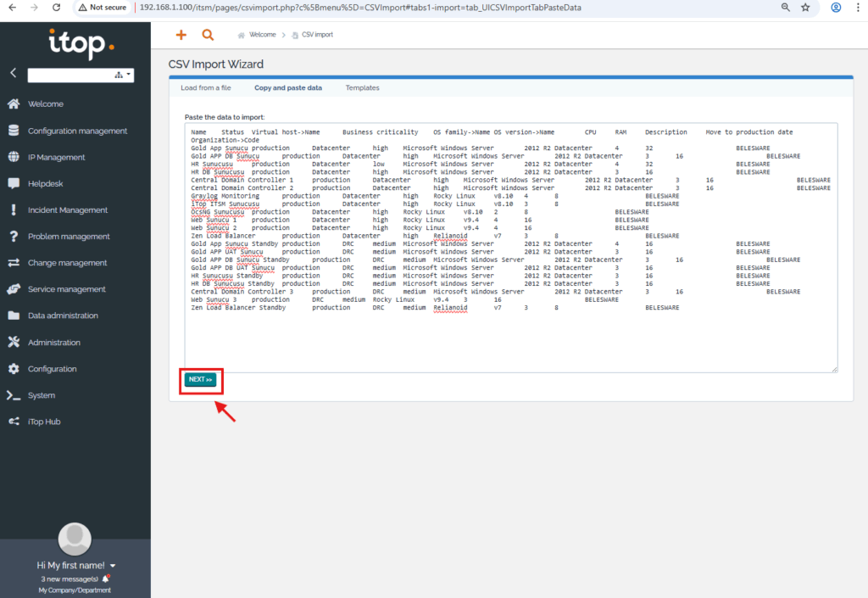This screenshot has width=868, height=598.
Task: Collapse the sidebar with left chevron
Action: (x=13, y=74)
